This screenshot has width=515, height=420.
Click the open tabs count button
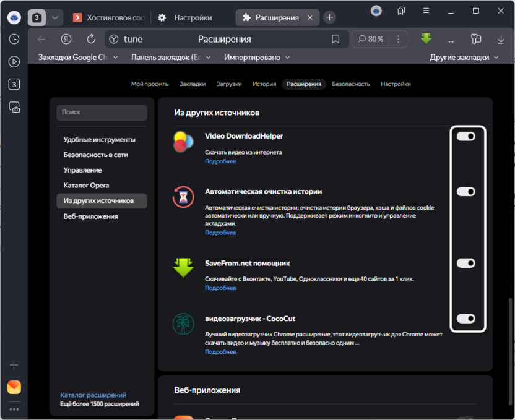click(x=37, y=17)
